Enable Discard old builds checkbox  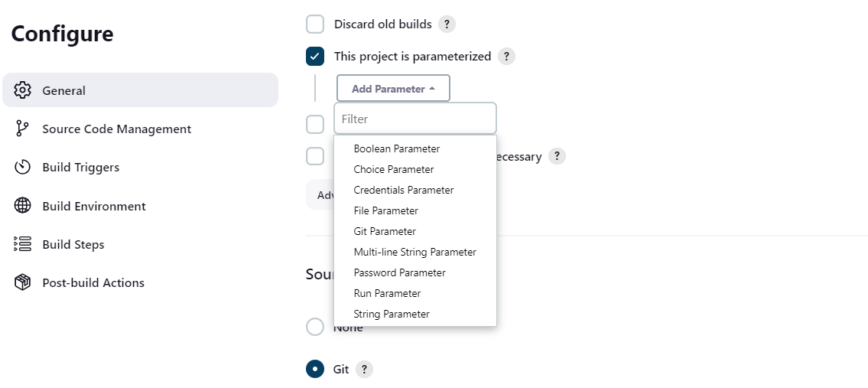[x=315, y=24]
